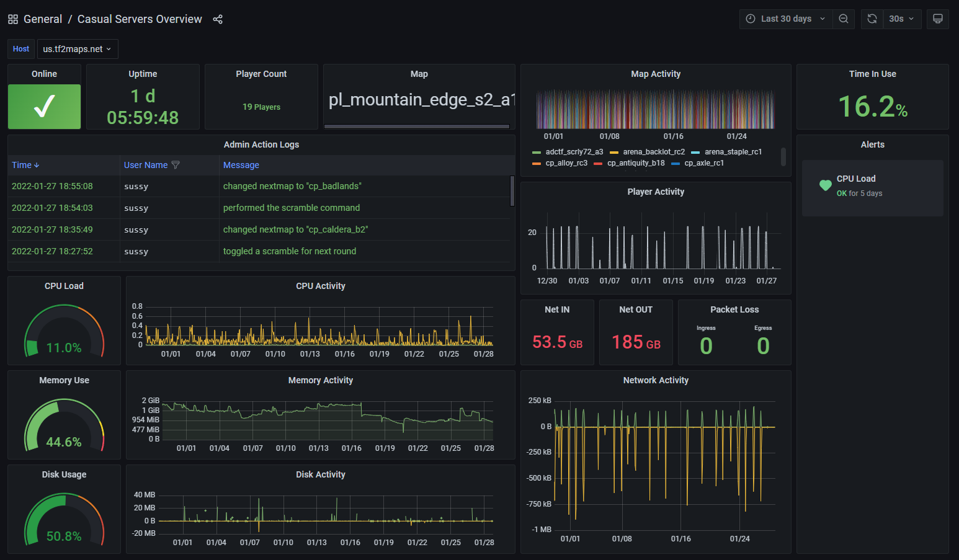Open the us.tf2maps.net host dropdown
959x560 pixels.
tap(77, 49)
